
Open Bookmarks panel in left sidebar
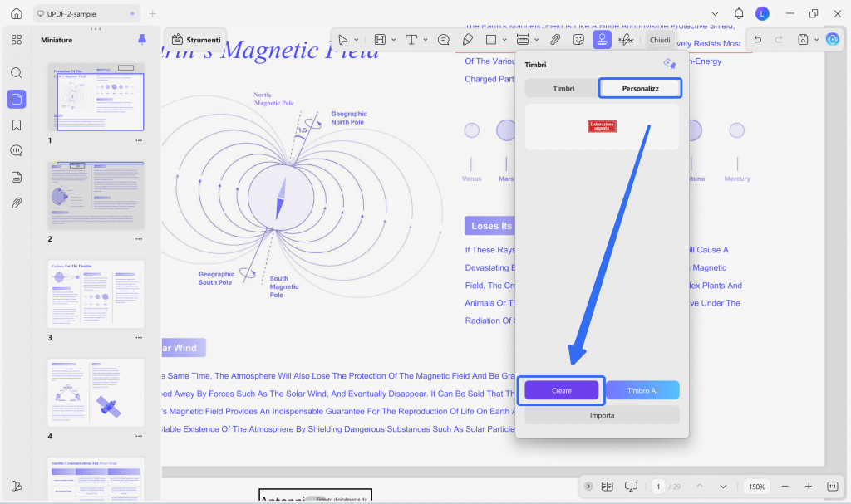pyautogui.click(x=17, y=125)
